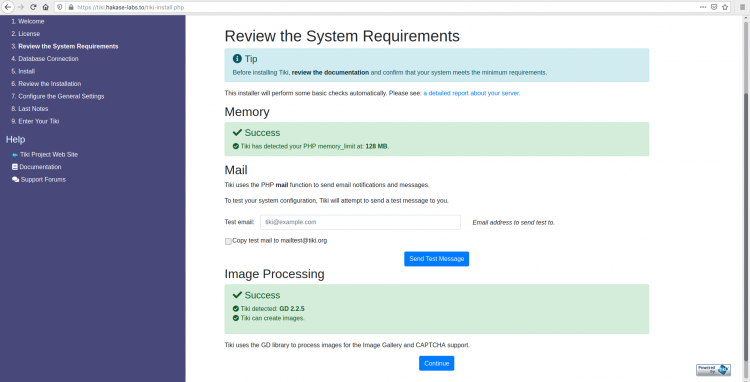Click the Support Forums chat icon
Viewport: 750px width, 382px height.
(15, 179)
